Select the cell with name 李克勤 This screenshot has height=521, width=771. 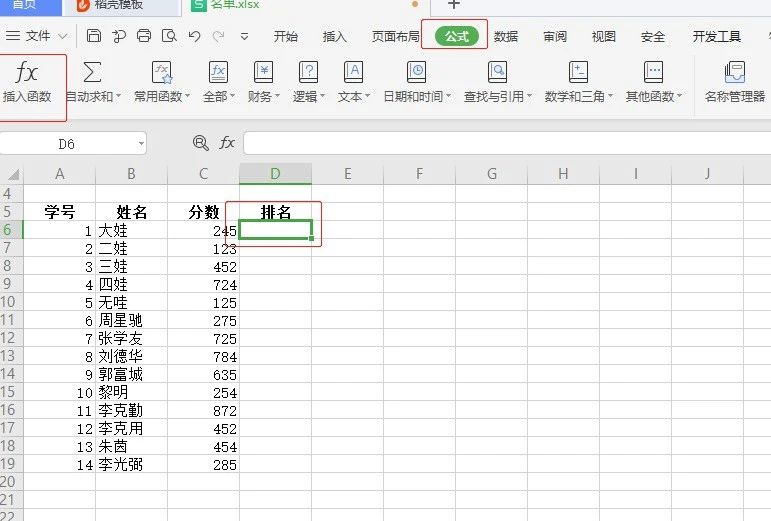(x=131, y=410)
